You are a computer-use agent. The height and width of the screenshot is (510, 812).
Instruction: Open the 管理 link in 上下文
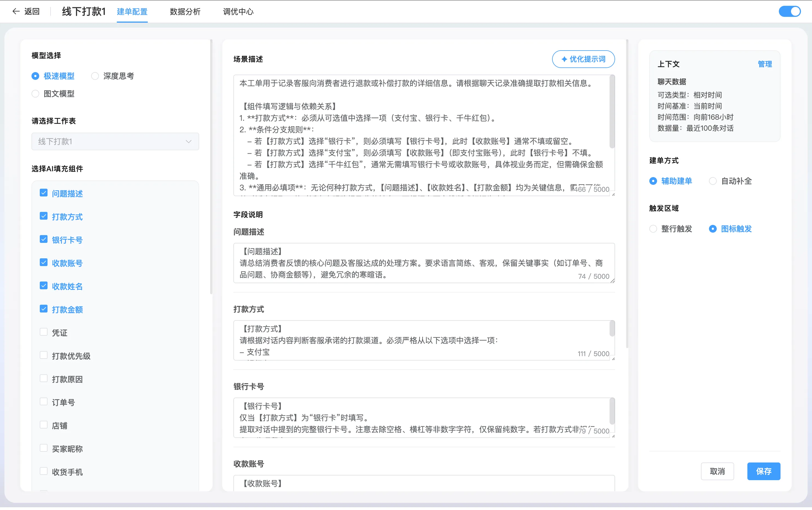[x=764, y=64]
